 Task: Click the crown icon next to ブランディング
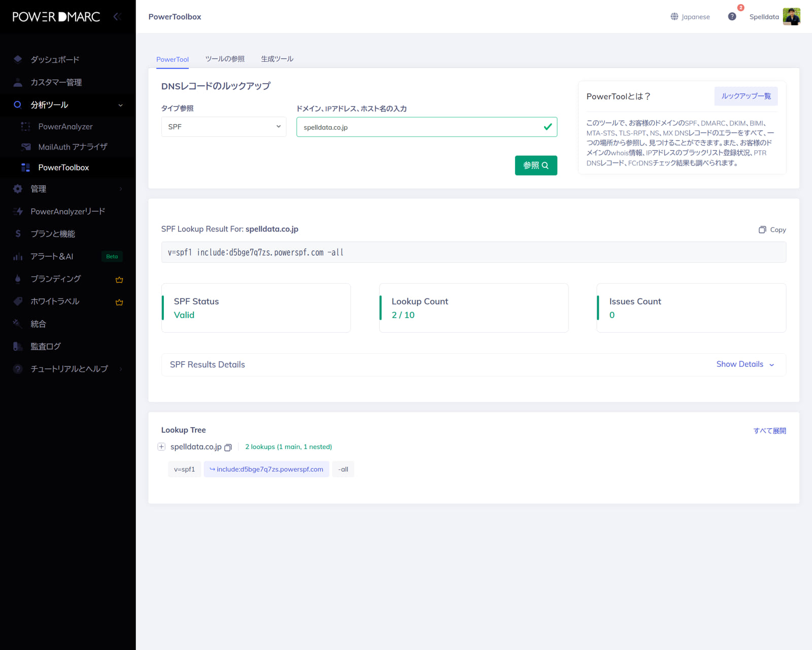point(119,280)
